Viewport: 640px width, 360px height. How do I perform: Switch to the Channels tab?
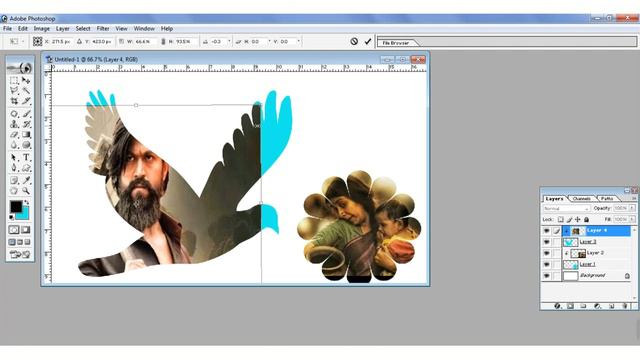(x=582, y=198)
